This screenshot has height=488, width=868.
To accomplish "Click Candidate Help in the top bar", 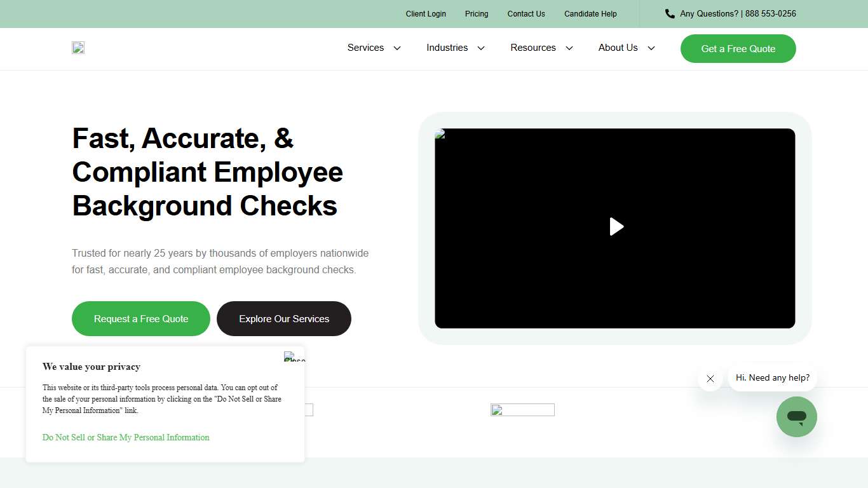I will point(590,13).
